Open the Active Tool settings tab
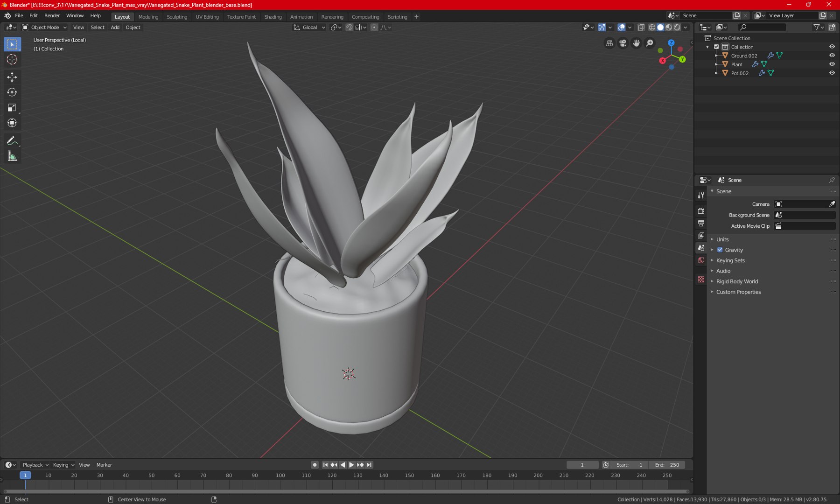The height and width of the screenshot is (504, 840). pyautogui.click(x=701, y=196)
